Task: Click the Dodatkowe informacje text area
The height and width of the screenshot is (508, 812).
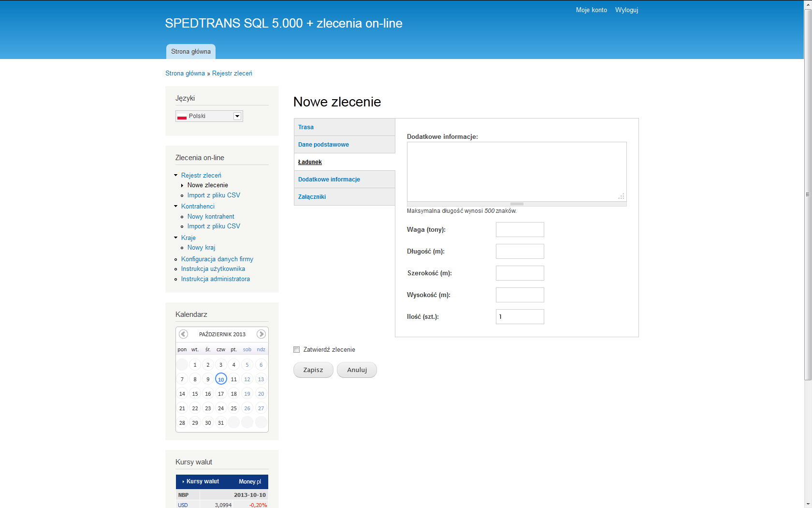Action: coord(517,172)
